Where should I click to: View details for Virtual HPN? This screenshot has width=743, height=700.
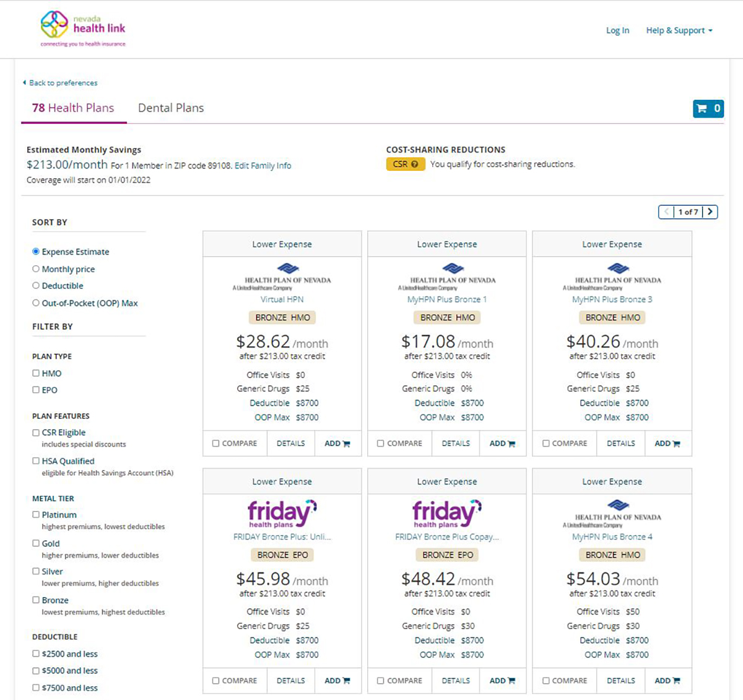click(291, 444)
